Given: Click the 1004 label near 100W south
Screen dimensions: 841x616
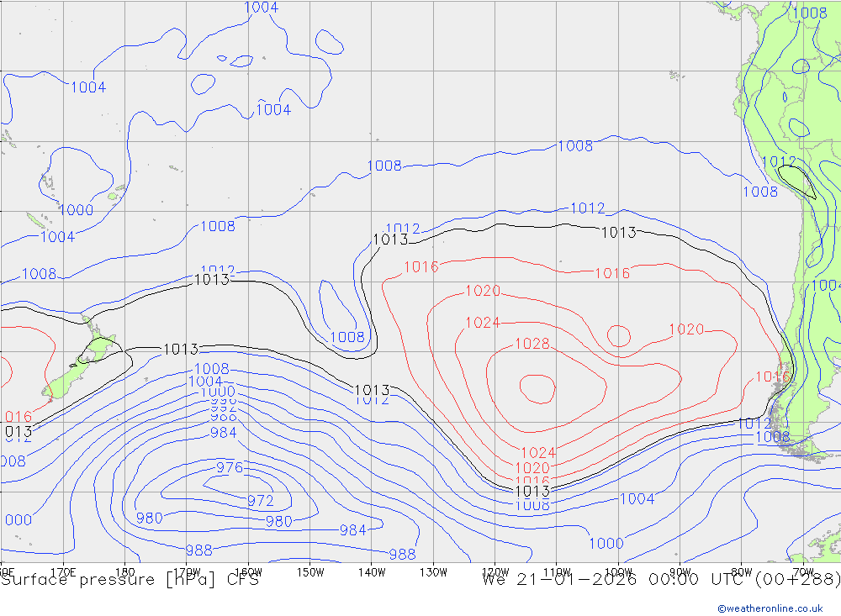Looking at the screenshot, I should pos(637,499).
